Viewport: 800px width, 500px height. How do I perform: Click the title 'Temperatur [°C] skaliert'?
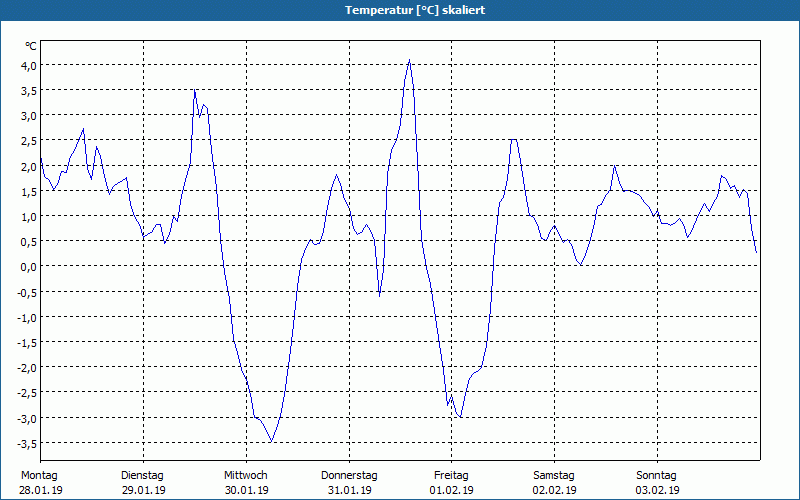coord(415,10)
